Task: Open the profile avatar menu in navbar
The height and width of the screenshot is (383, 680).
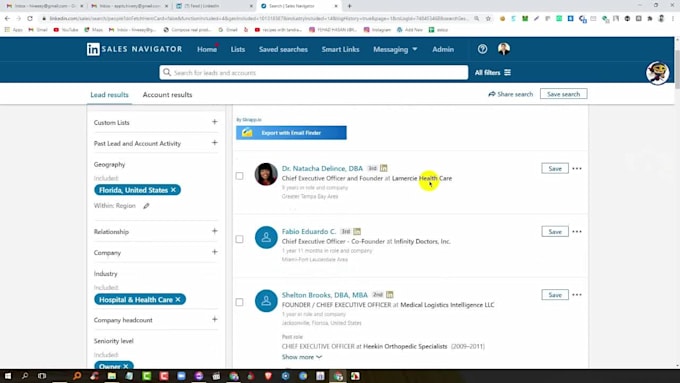Action: pos(503,49)
